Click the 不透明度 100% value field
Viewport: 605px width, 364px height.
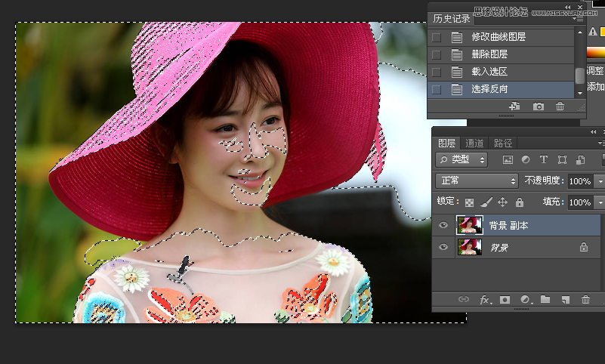coord(580,181)
